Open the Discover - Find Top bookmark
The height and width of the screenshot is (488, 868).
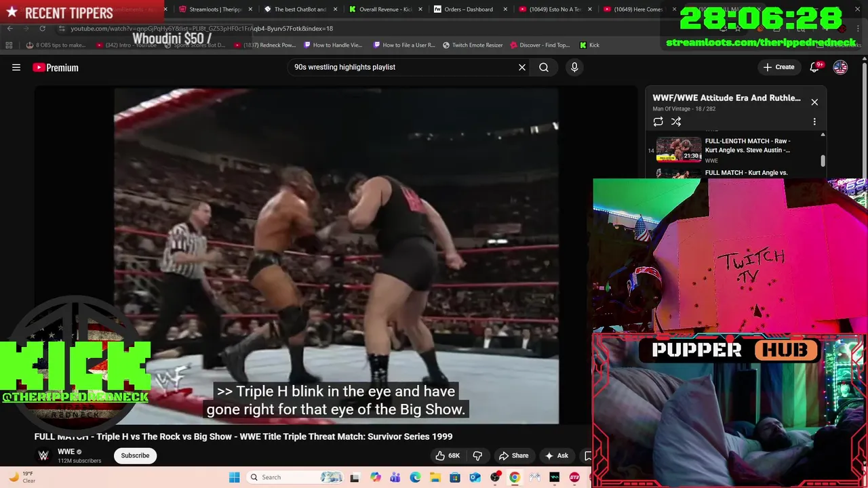(x=540, y=45)
